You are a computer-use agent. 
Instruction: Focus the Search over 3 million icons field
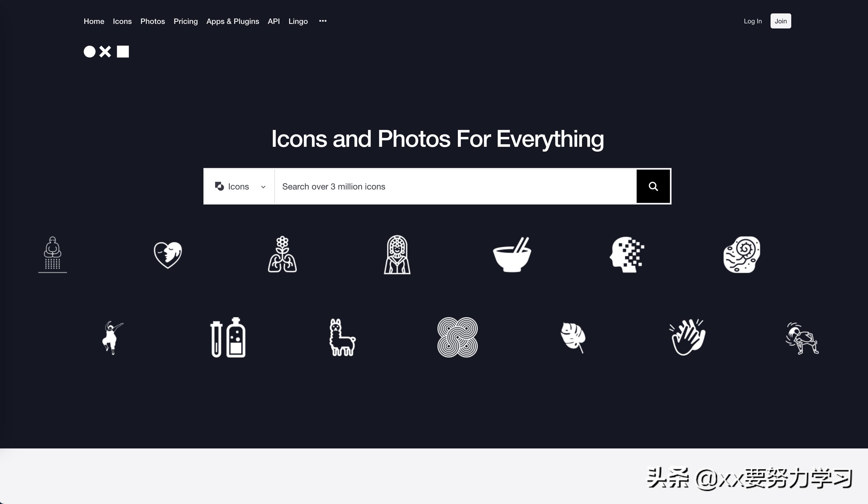coord(455,186)
